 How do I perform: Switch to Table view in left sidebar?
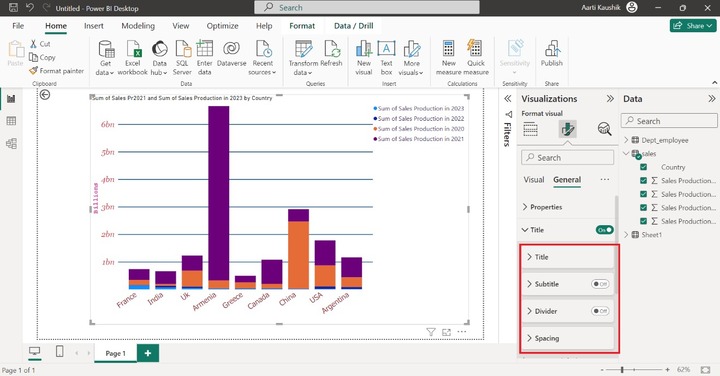(11, 121)
